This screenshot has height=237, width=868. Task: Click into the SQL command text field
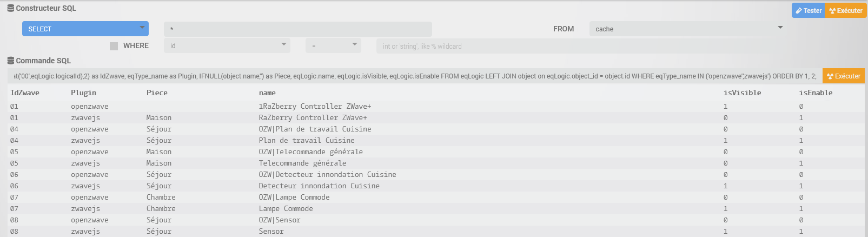pyautogui.click(x=414, y=76)
